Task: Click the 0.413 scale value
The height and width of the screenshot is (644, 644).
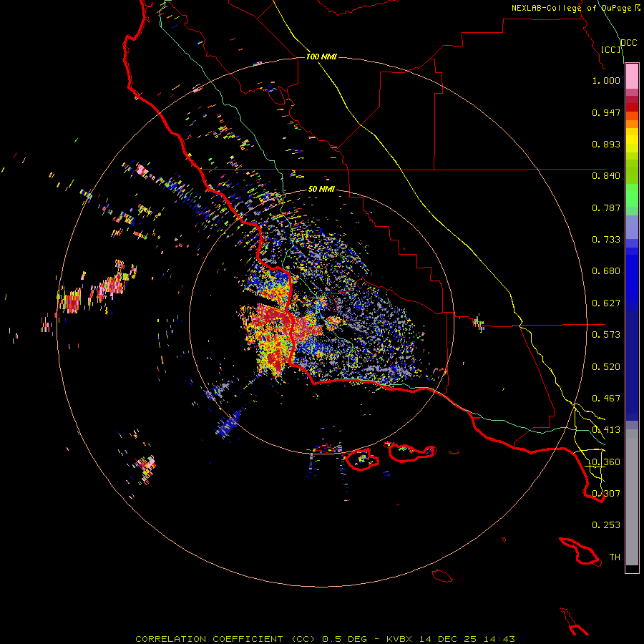Action: point(606,430)
